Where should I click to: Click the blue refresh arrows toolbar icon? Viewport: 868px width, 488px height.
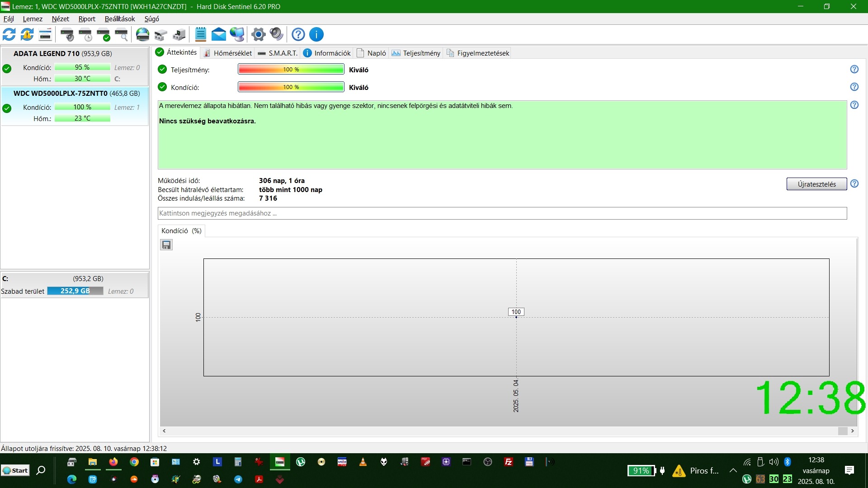click(9, 34)
